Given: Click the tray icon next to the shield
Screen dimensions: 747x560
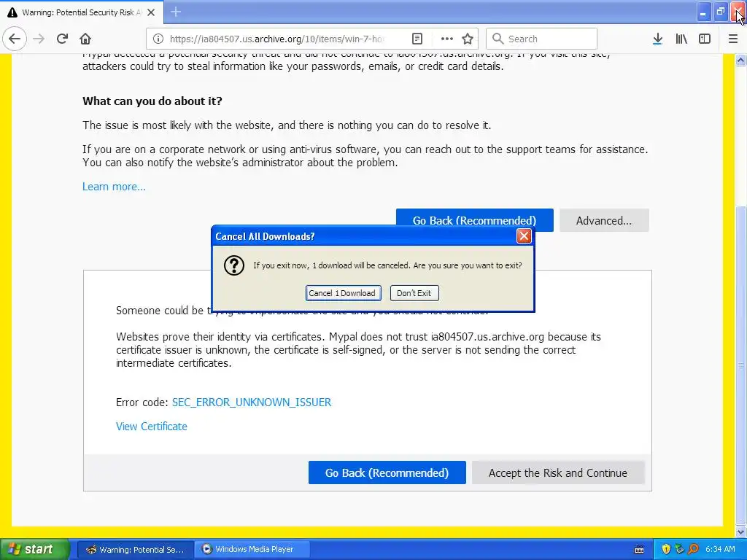Looking at the screenshot, I should pyautogui.click(x=680, y=549).
